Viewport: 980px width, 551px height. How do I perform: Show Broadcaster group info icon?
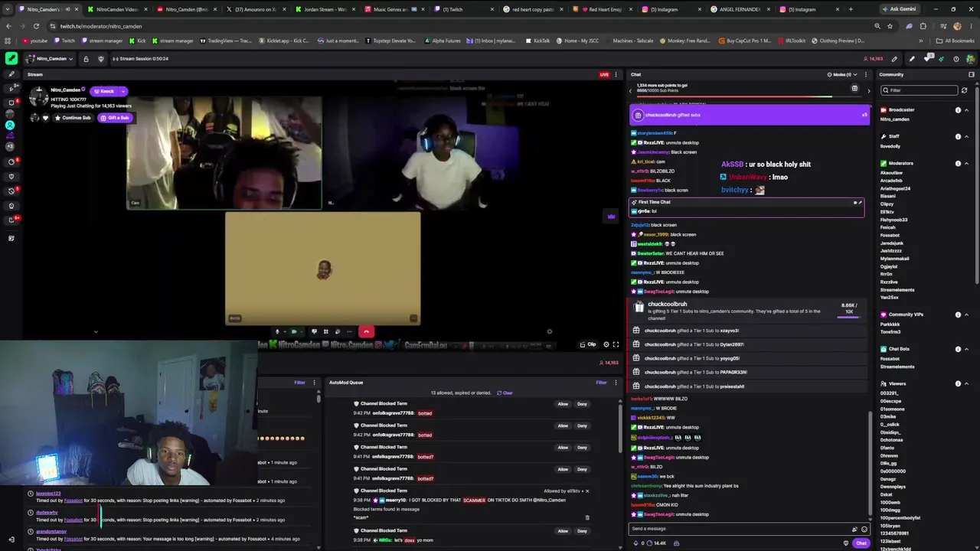(958, 110)
